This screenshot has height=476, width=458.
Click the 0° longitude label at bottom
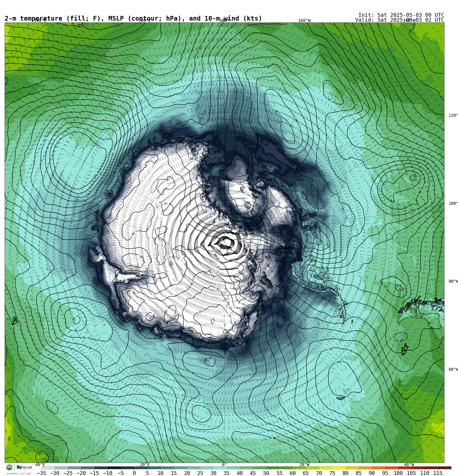tap(224, 465)
